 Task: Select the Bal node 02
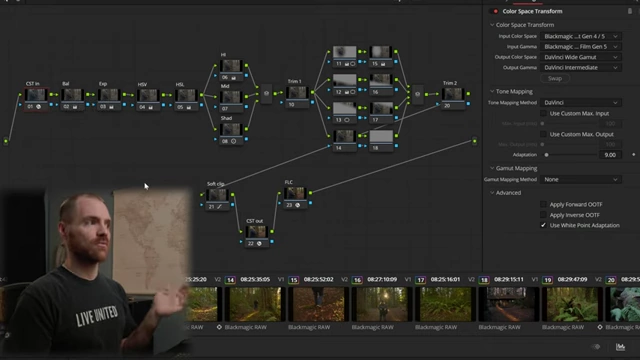coord(72,98)
